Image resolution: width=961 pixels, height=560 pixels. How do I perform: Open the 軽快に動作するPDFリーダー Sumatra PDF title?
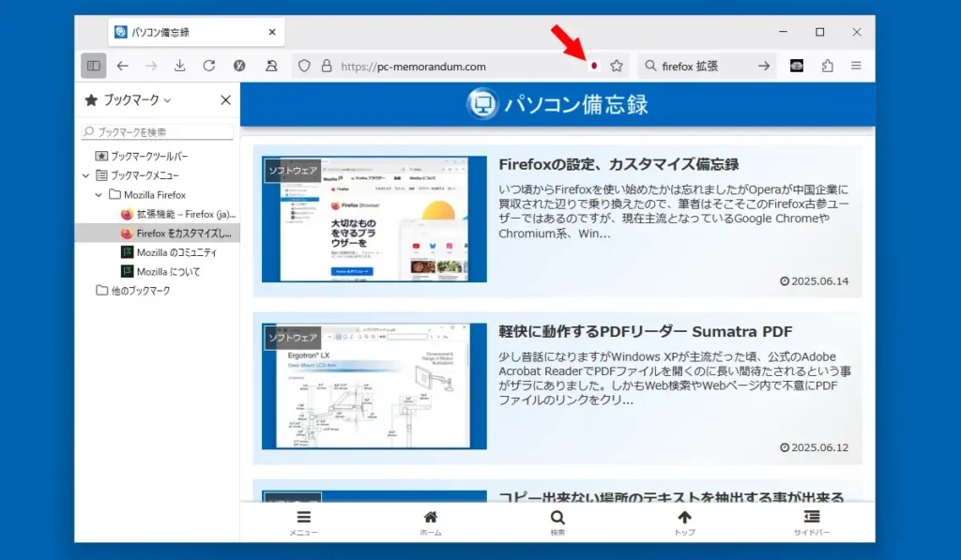tap(646, 331)
